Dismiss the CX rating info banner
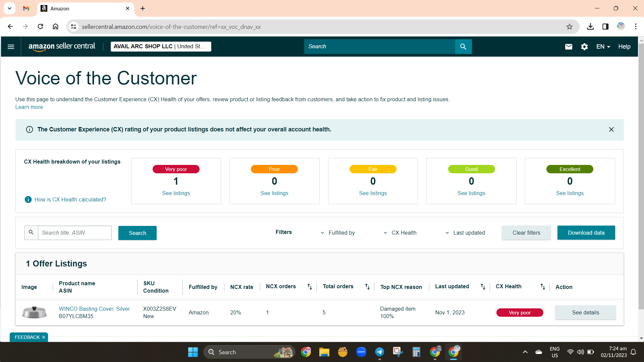 (x=611, y=129)
